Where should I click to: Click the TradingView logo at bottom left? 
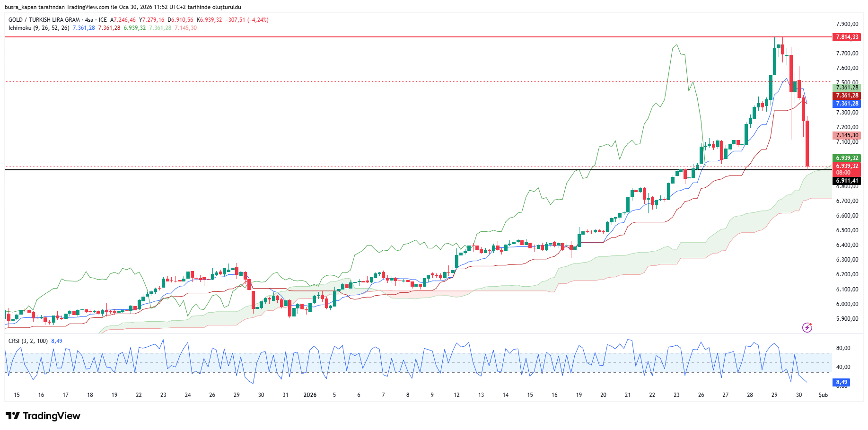pos(43,416)
